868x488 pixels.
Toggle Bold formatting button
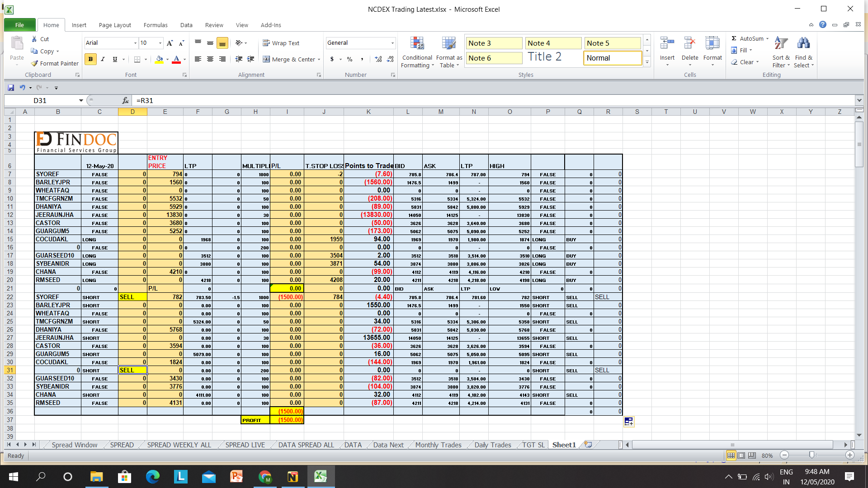90,59
